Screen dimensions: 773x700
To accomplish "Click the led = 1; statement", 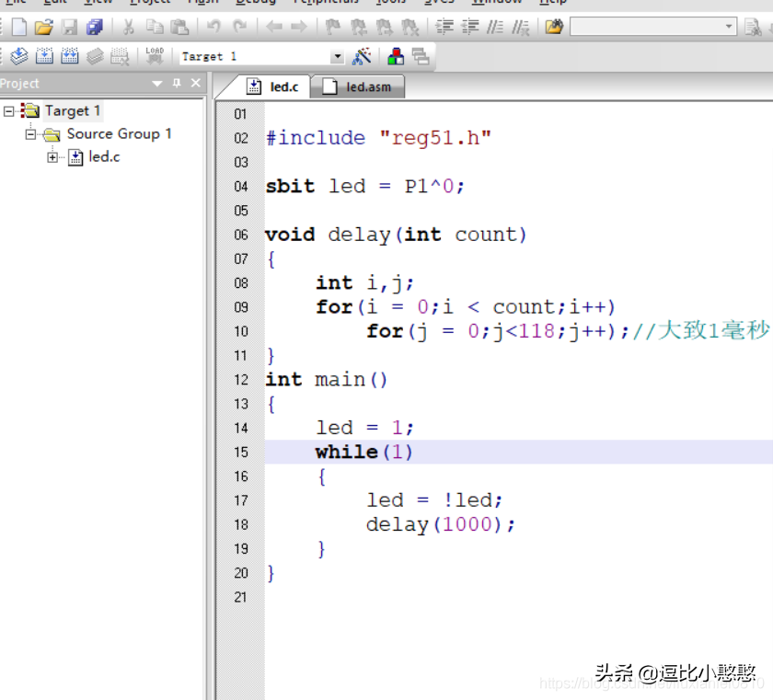I will tap(364, 428).
